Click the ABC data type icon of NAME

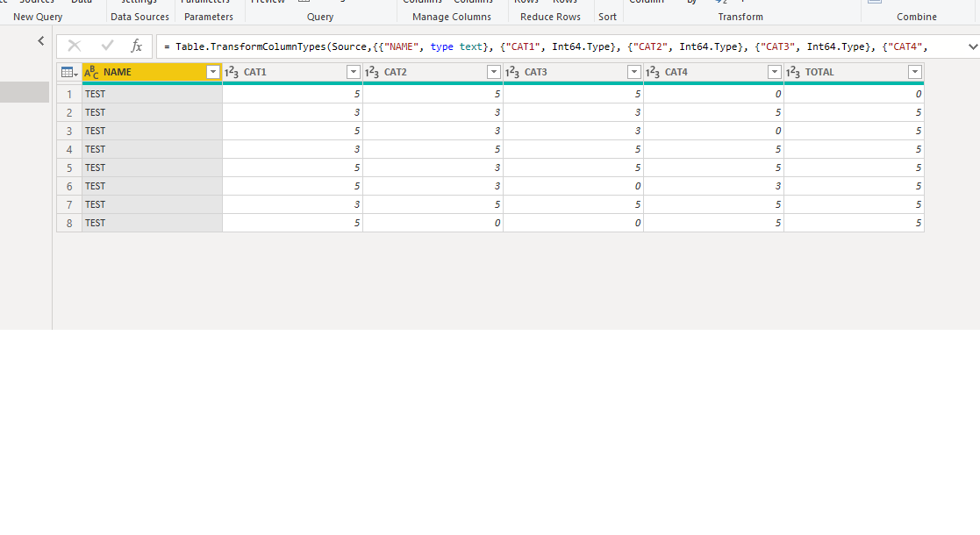coord(91,73)
